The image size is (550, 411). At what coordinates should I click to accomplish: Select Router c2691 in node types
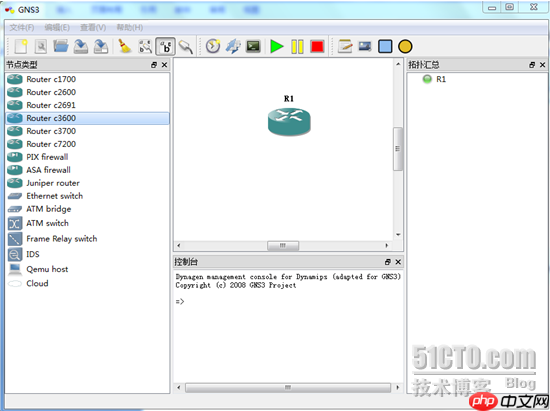pyautogui.click(x=87, y=105)
